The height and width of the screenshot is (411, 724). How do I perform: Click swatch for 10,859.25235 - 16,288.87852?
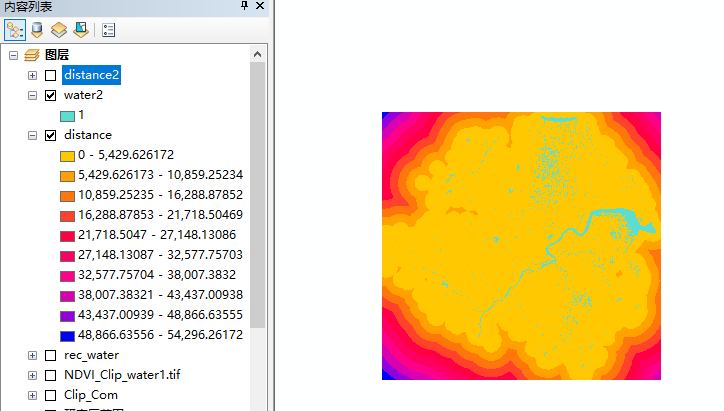click(67, 196)
